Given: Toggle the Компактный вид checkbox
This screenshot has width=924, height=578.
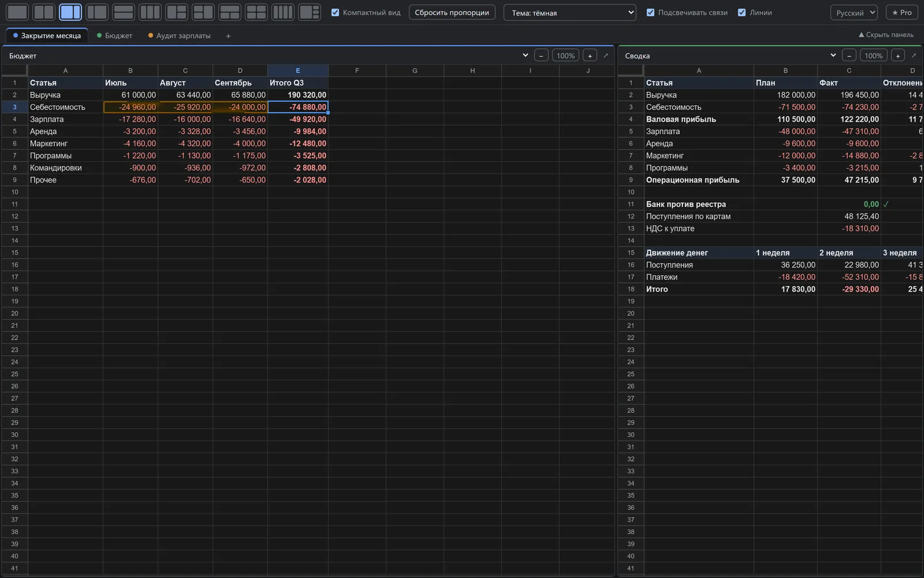Looking at the screenshot, I should tap(335, 12).
